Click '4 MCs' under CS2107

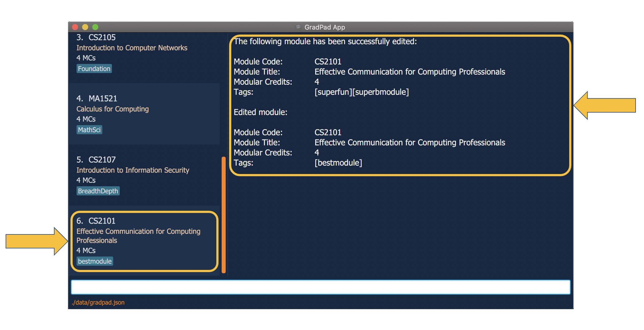[86, 180]
